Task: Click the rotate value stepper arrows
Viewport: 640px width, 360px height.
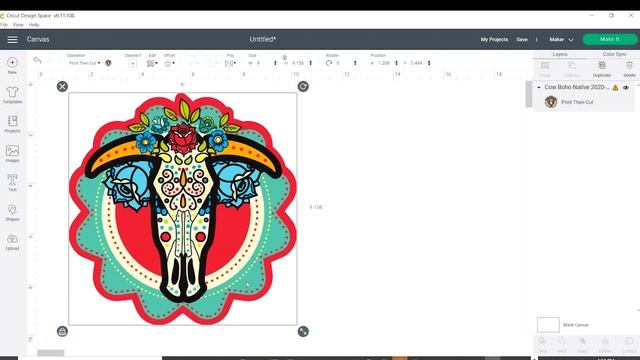Action: pyautogui.click(x=355, y=63)
